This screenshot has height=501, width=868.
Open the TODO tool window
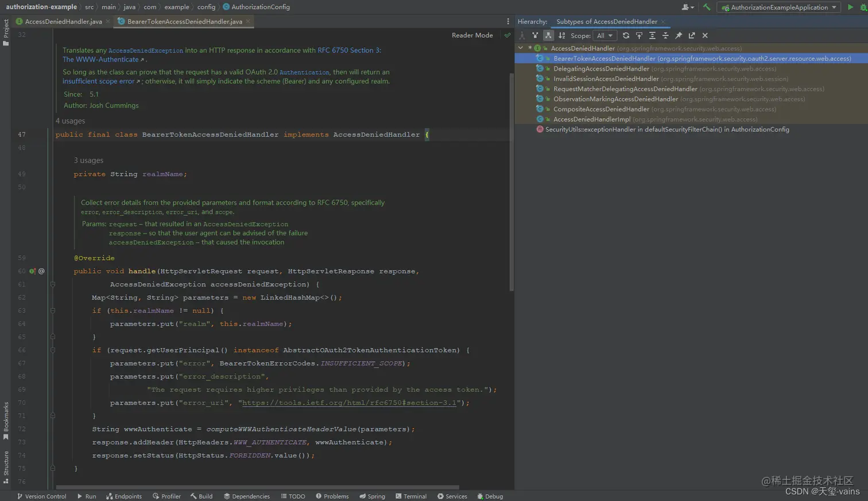coord(293,496)
